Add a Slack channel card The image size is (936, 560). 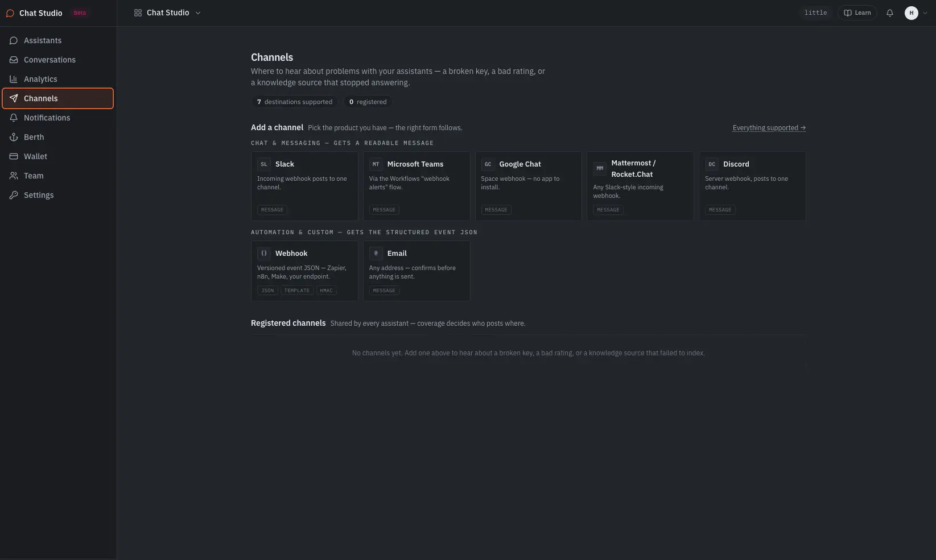click(x=304, y=186)
